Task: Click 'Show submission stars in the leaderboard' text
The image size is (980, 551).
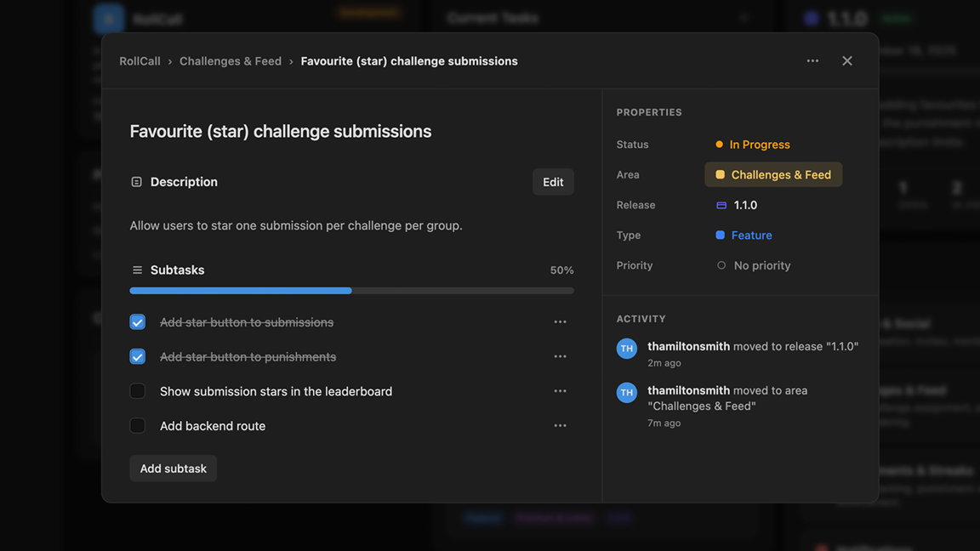Action: [x=276, y=391]
